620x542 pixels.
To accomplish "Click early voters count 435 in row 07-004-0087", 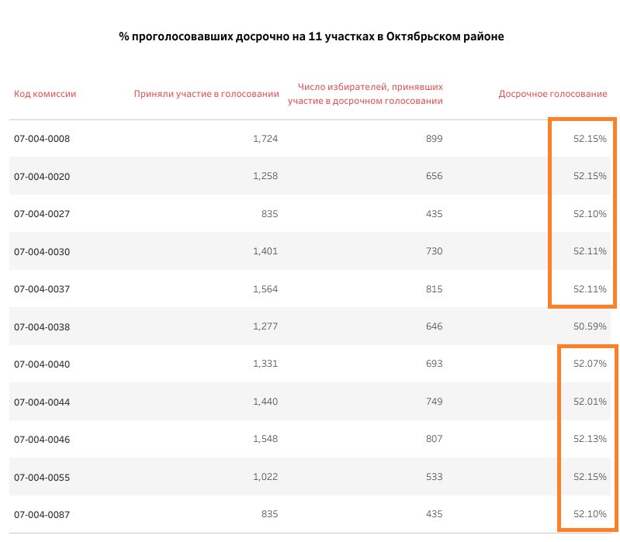I will [434, 514].
